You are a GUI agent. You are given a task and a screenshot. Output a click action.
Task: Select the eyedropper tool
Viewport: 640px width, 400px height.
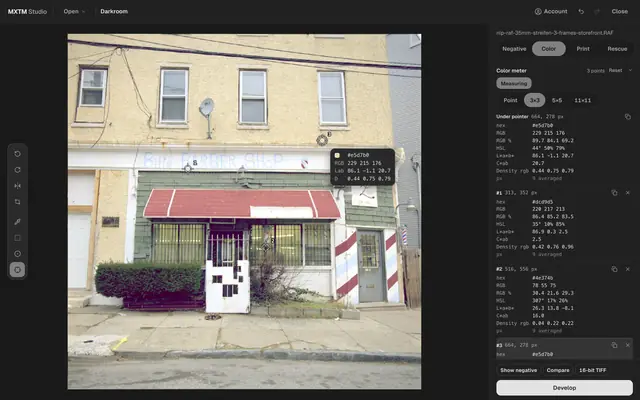coord(18,222)
